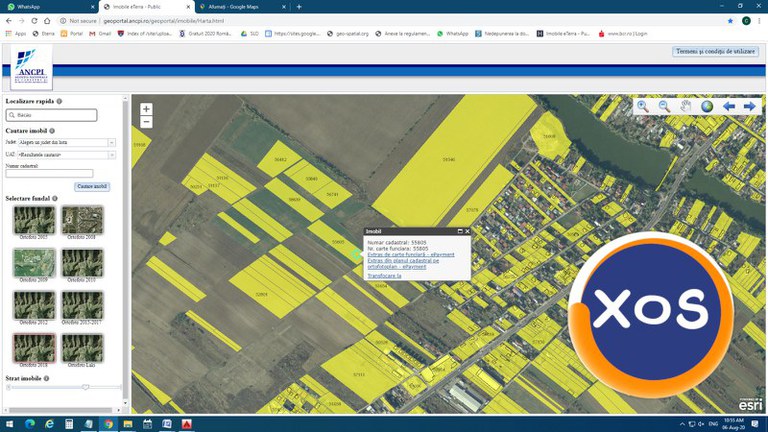Click the quick localization search field
768x432 pixels.
coord(51,115)
